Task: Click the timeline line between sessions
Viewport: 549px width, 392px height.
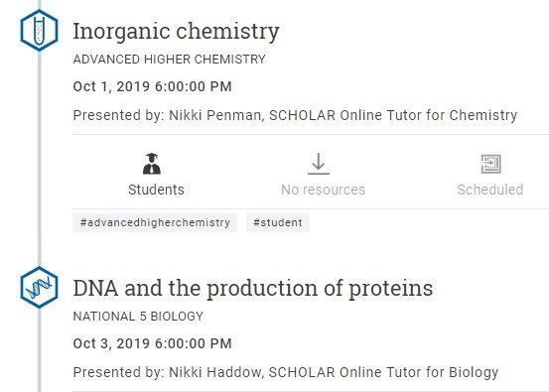Action: [x=40, y=159]
